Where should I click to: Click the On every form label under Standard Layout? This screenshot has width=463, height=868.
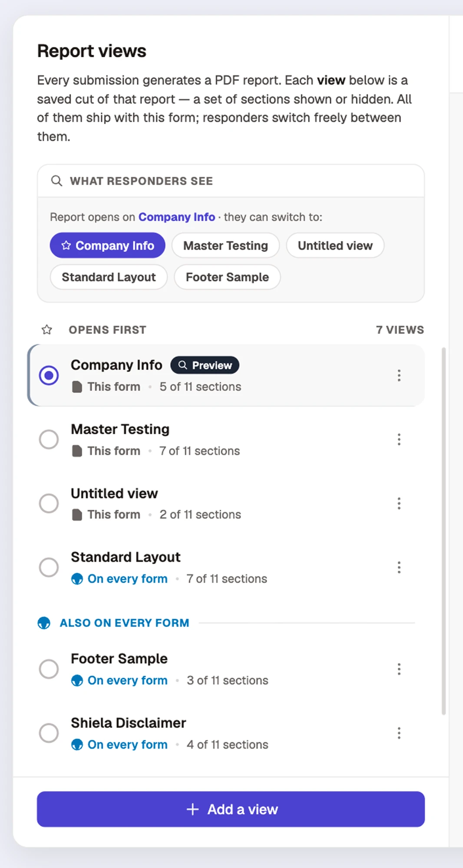click(127, 579)
